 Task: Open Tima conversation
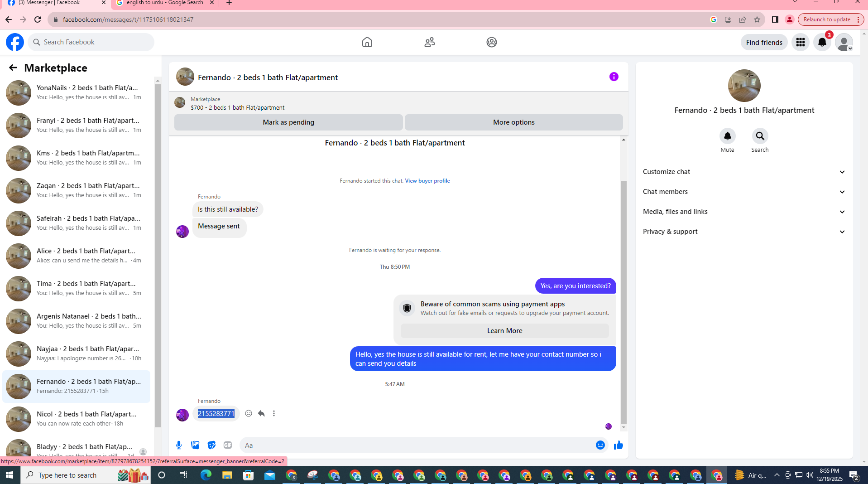point(76,288)
